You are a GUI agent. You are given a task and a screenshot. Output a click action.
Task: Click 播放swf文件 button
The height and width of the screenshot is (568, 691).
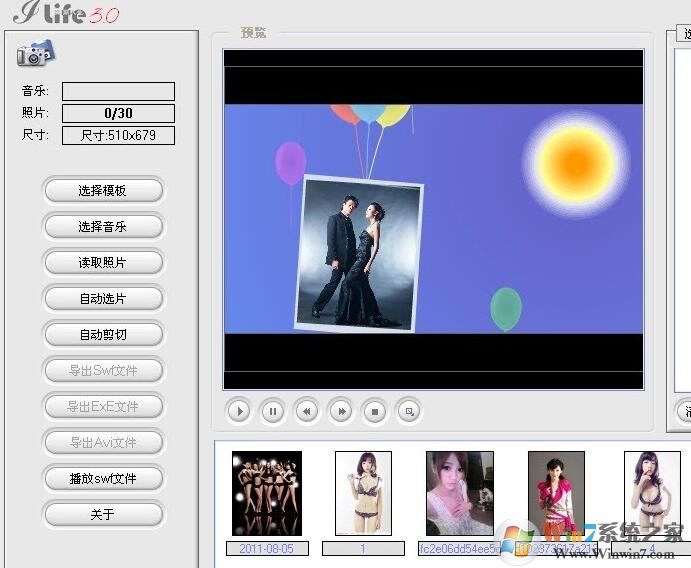pos(103,478)
